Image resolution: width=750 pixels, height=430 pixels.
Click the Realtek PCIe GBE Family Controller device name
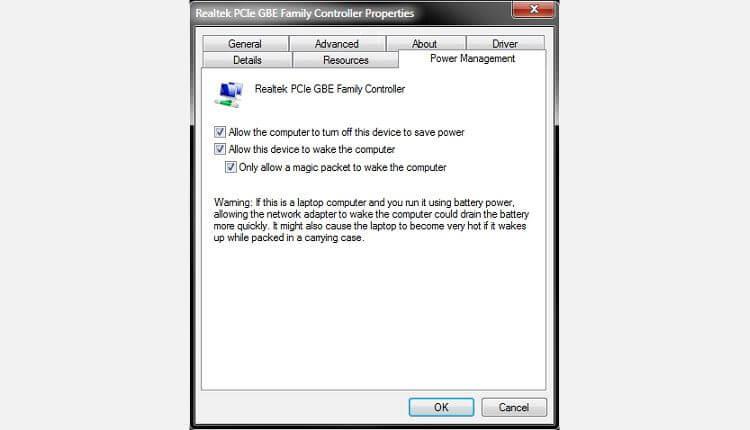click(x=330, y=89)
